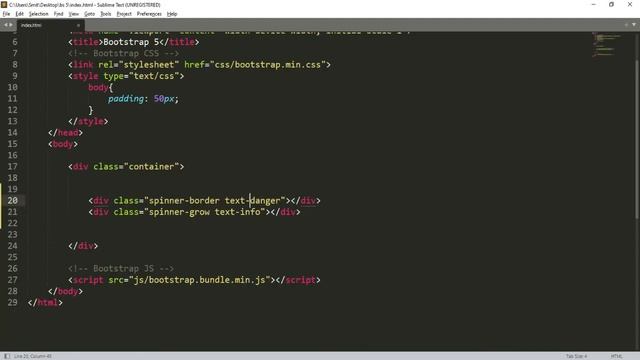Click the closing style tag
This screenshot has width=640, height=360.
pyautogui.click(x=88, y=121)
